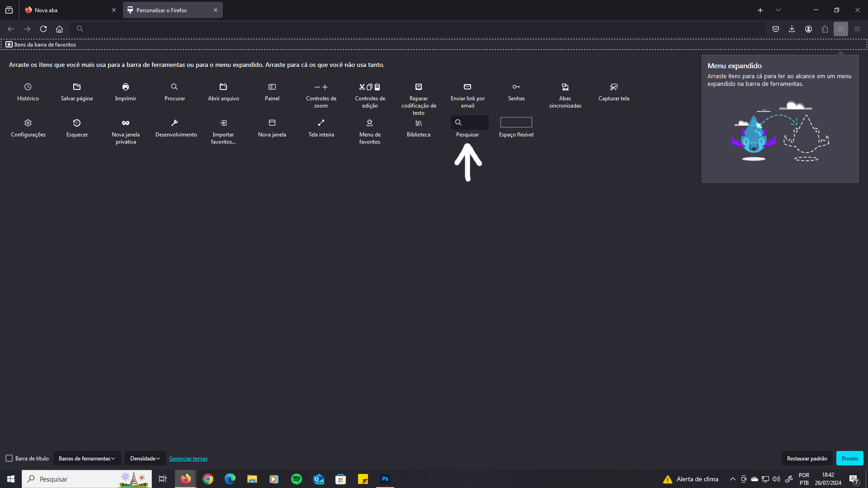
Task: Open Spotify from the Windows taskbar
Action: 297,479
